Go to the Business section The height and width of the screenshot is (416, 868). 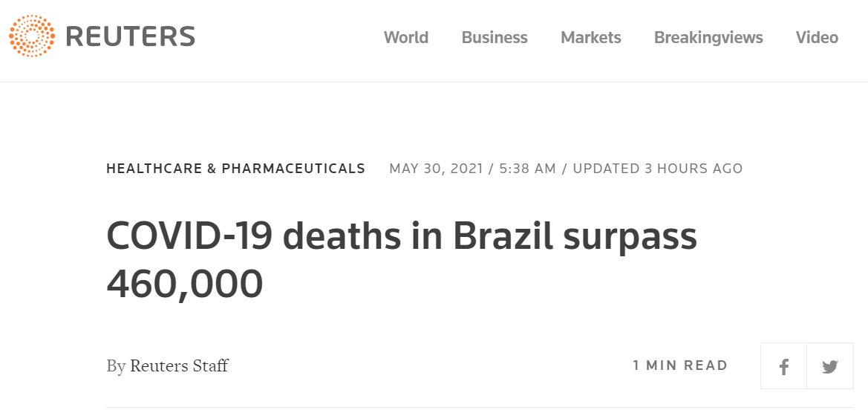pyautogui.click(x=495, y=37)
